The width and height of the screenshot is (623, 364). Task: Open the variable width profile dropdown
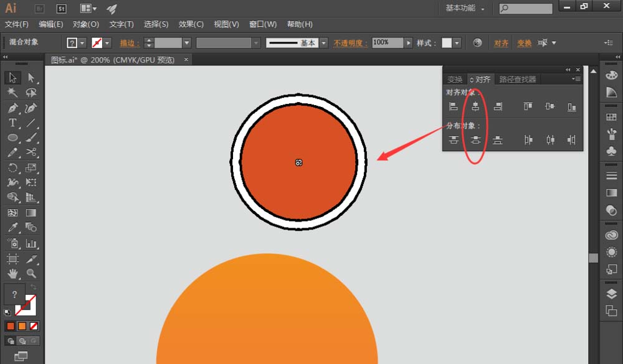256,43
